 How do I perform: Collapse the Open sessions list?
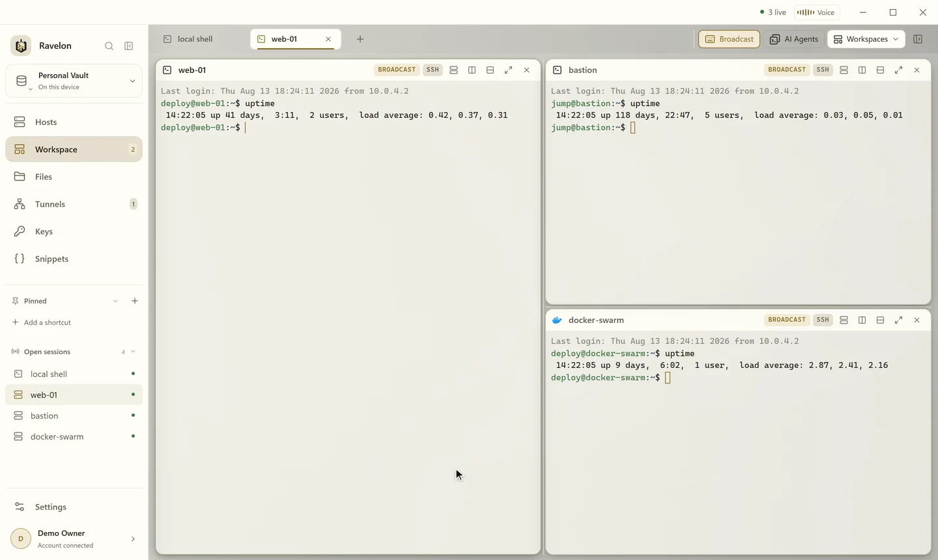coord(134,352)
